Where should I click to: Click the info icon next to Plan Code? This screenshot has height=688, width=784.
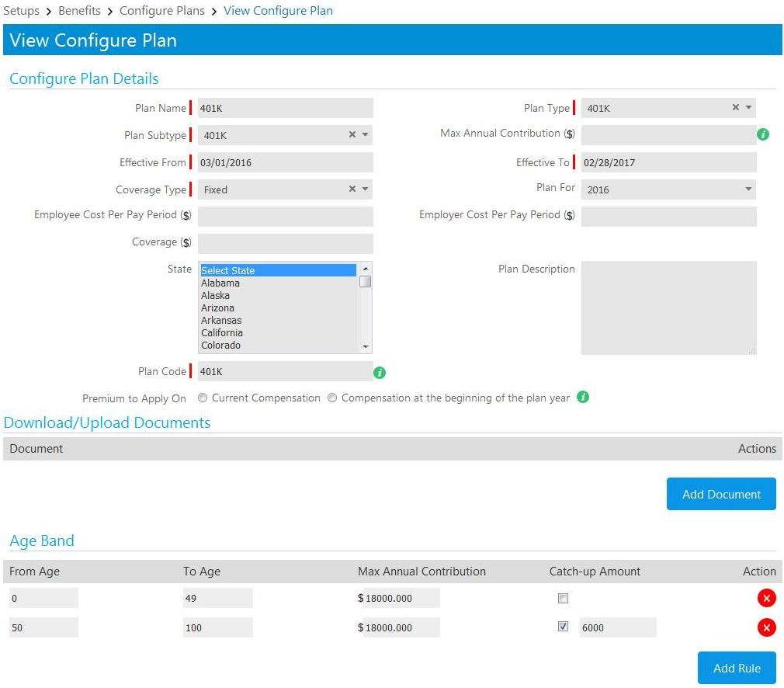380,373
